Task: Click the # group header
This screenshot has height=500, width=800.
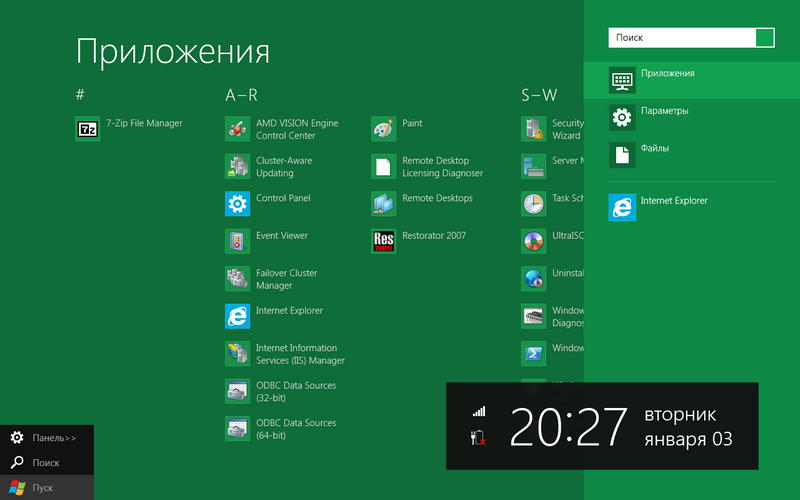Action: click(x=80, y=94)
